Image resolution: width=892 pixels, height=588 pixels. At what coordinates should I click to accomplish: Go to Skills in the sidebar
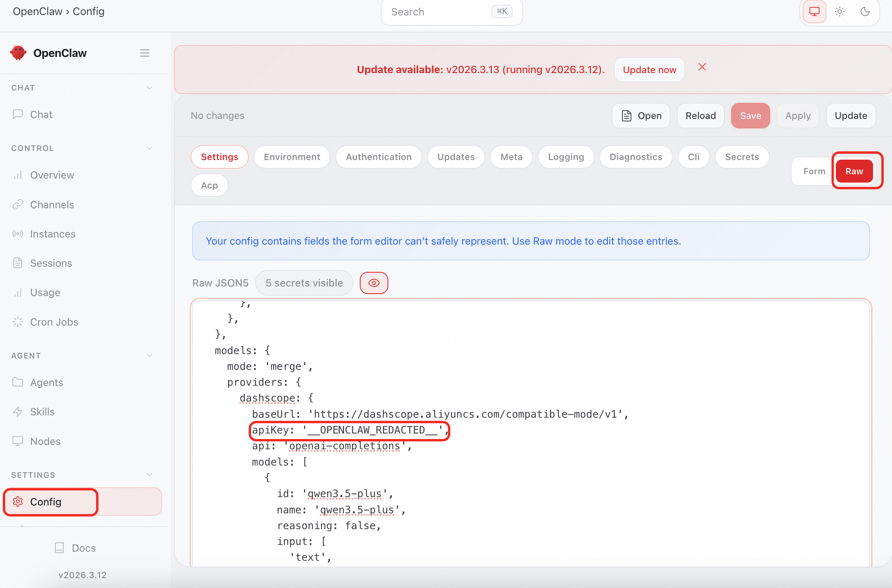pos(82,411)
